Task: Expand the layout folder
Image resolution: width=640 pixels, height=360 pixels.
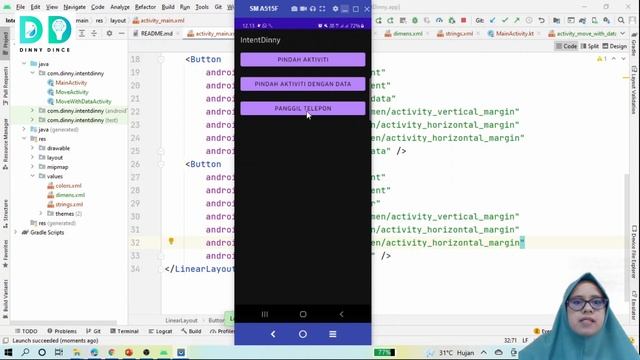Action: coord(32,158)
